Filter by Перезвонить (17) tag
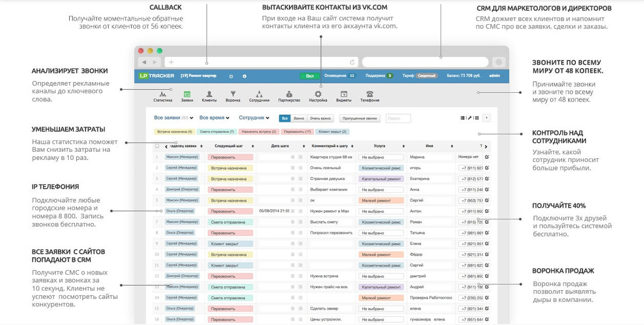This screenshot has width=644, height=325. [x=297, y=131]
